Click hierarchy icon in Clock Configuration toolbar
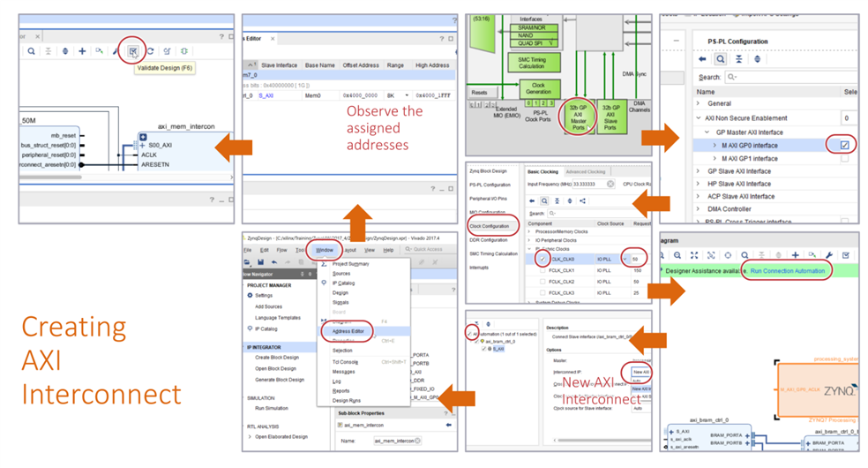 pos(582,201)
